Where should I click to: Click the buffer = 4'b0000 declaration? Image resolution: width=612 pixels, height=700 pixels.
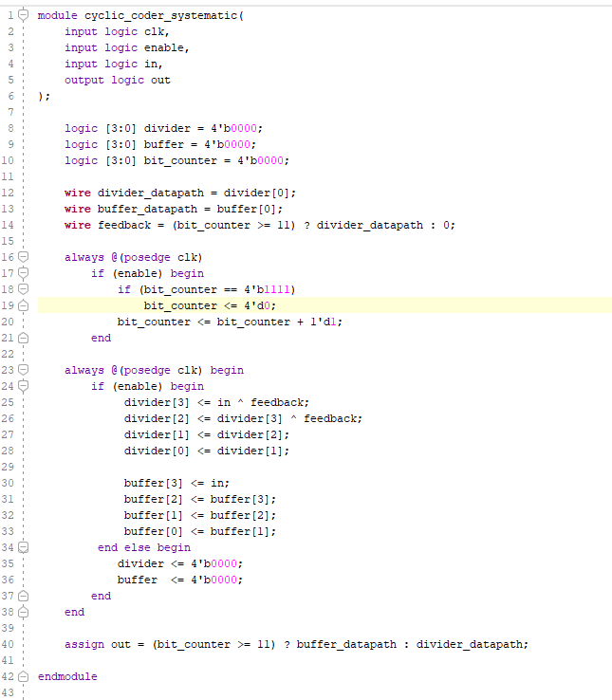(x=160, y=144)
